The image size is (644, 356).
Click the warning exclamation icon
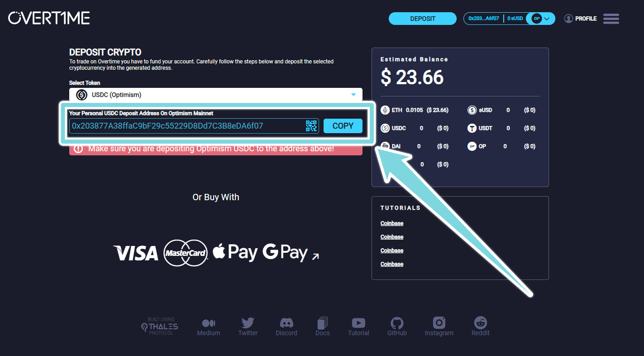point(78,149)
